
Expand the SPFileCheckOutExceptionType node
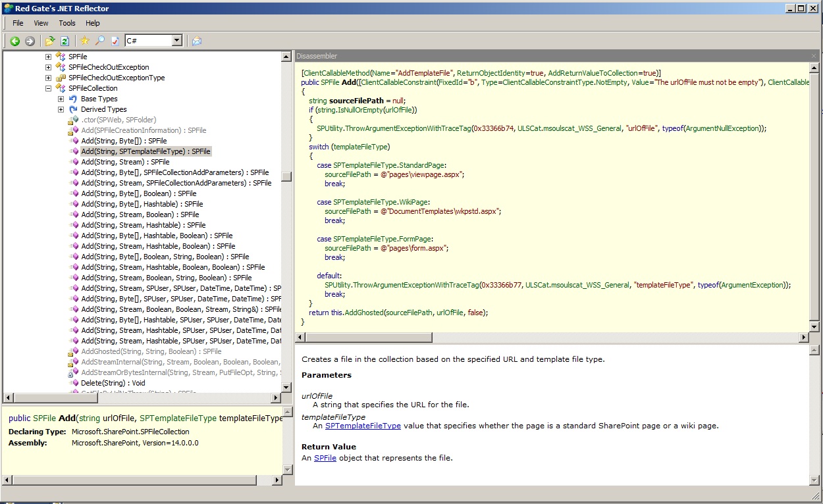[48, 78]
